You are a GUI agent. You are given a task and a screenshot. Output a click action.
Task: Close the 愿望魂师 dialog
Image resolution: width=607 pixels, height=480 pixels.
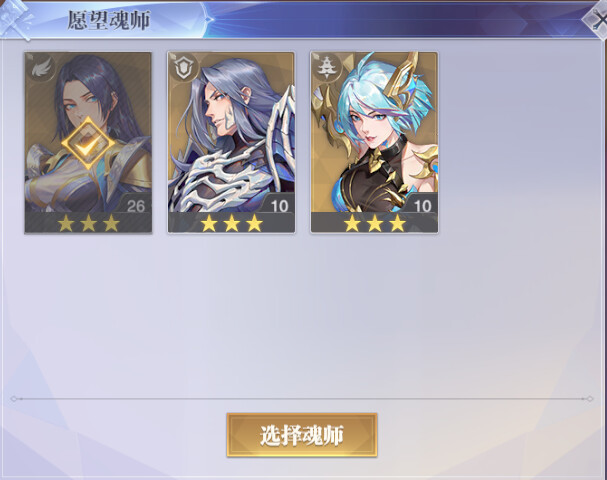pyautogui.click(x=598, y=21)
